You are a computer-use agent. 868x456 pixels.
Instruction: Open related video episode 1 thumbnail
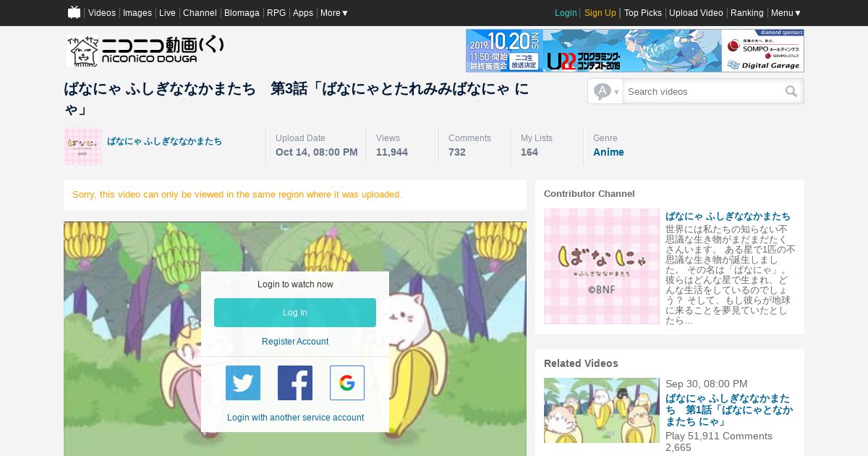602,410
